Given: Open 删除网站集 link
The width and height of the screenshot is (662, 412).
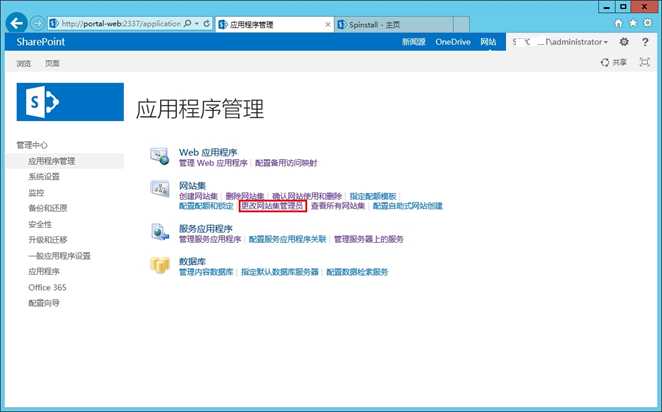Looking at the screenshot, I should (x=245, y=196).
